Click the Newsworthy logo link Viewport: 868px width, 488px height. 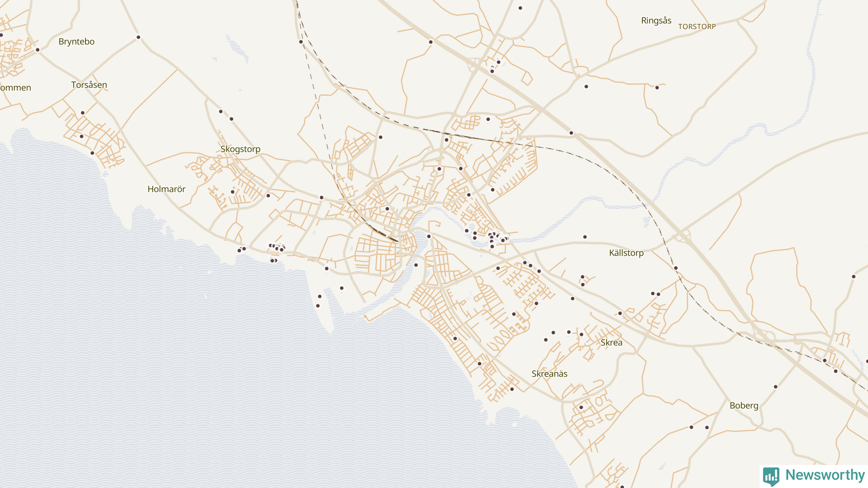[x=814, y=476]
